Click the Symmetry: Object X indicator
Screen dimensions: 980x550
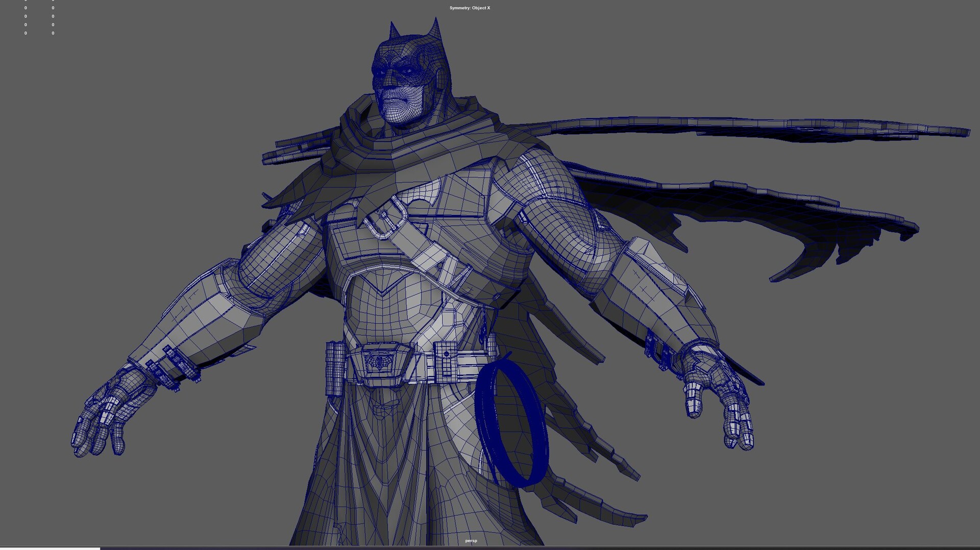(x=469, y=8)
